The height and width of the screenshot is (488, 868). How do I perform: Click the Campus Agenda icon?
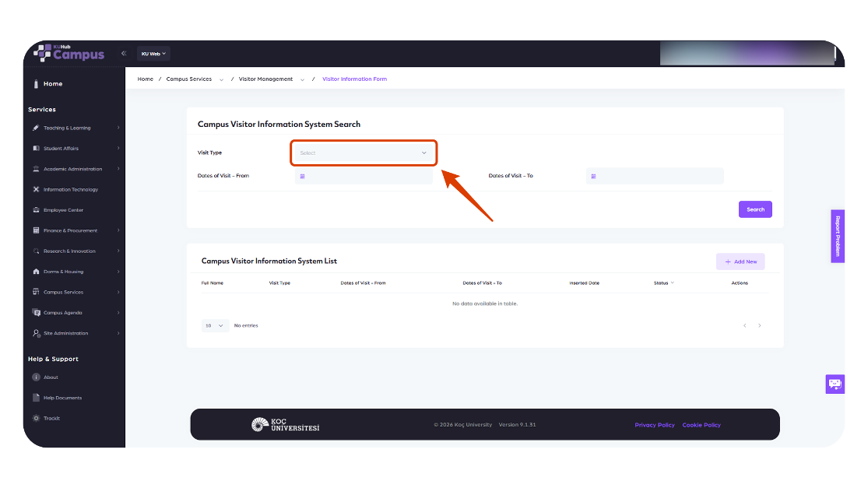37,313
